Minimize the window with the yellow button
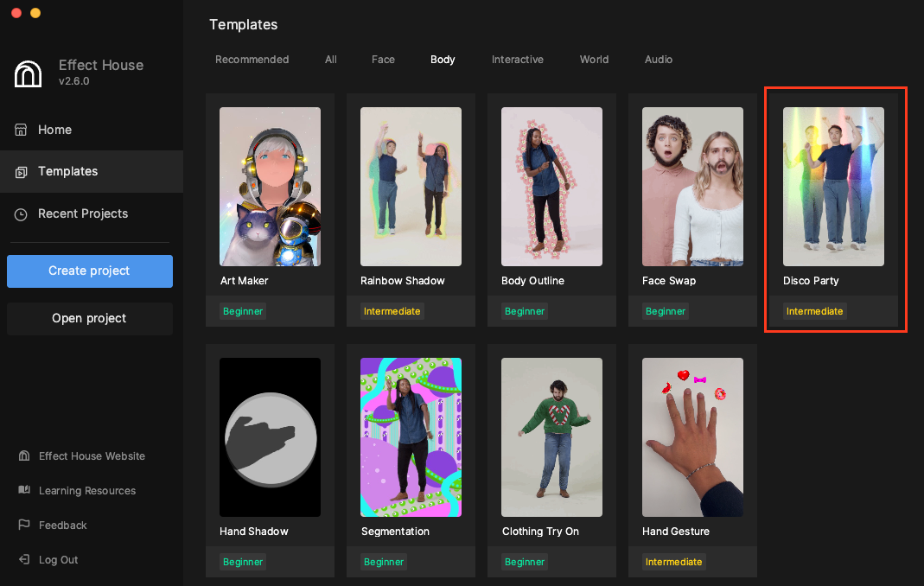Image resolution: width=924 pixels, height=586 pixels. [x=35, y=13]
